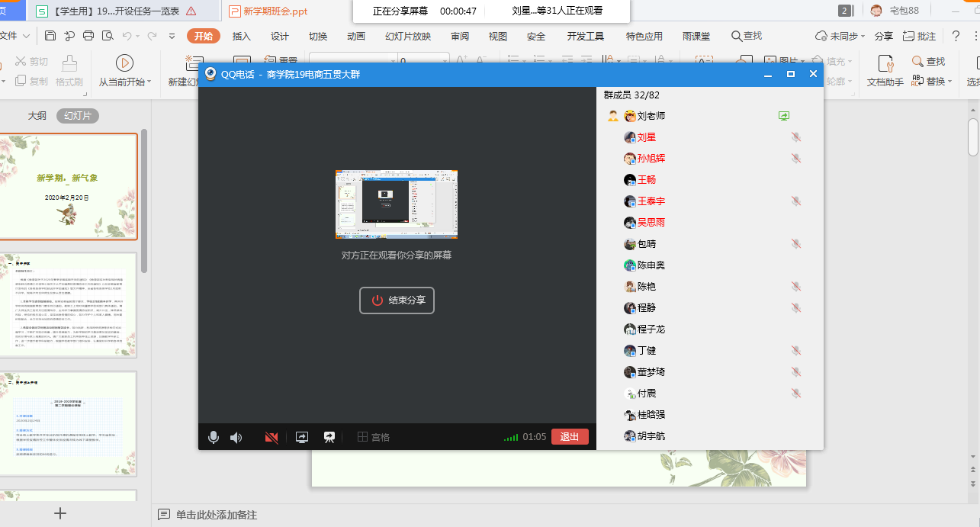
Task: Start slideshow with 从当前开始 play icon
Action: click(124, 63)
